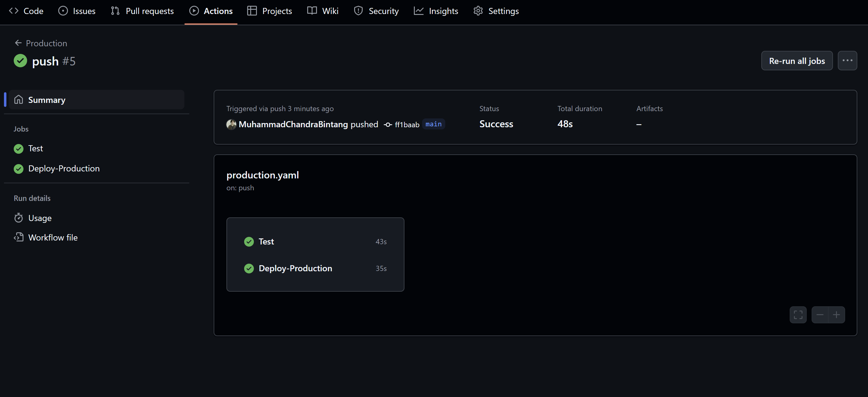Screen dimensions: 868x397
Task: Open Deploy-Production job in workflow graph
Action: point(315,268)
